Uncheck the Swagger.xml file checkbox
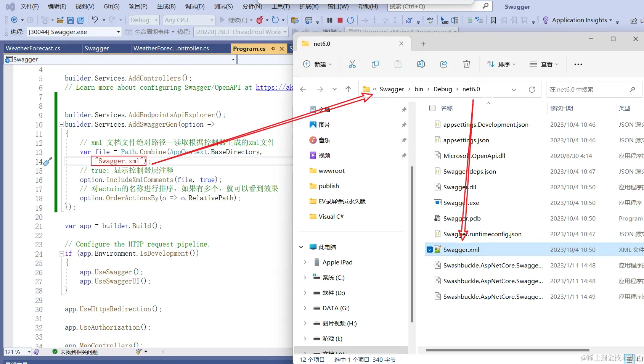The height and width of the screenshot is (364, 644). coord(430,250)
